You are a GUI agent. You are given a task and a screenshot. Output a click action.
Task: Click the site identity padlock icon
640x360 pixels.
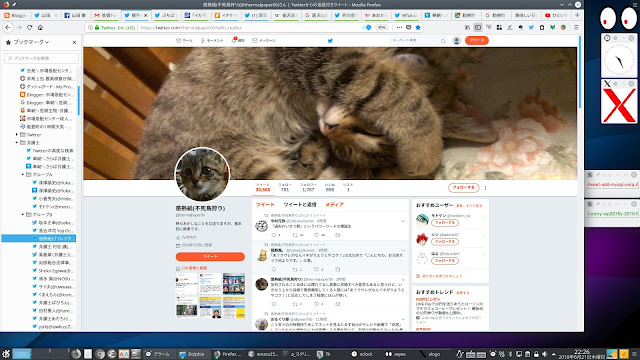(97, 28)
